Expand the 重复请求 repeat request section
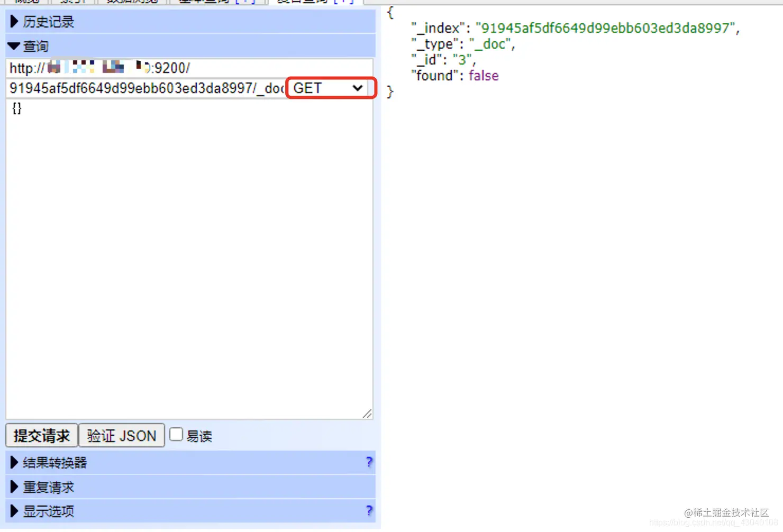The height and width of the screenshot is (532, 783). tap(190, 487)
